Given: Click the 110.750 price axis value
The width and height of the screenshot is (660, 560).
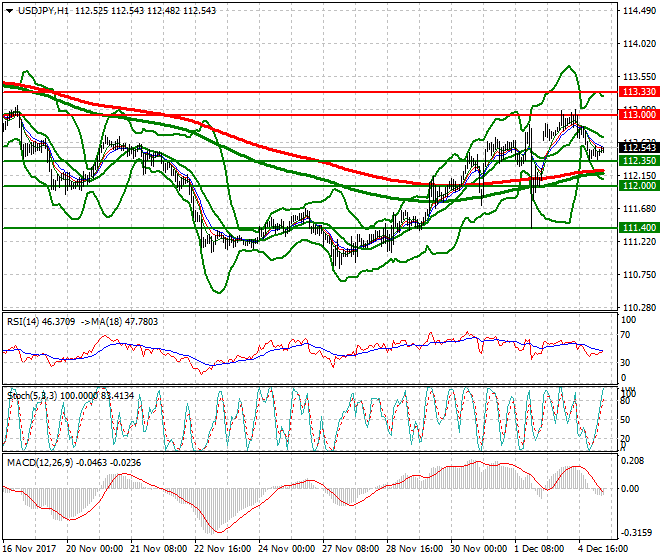Looking at the screenshot, I should pyautogui.click(x=639, y=275).
